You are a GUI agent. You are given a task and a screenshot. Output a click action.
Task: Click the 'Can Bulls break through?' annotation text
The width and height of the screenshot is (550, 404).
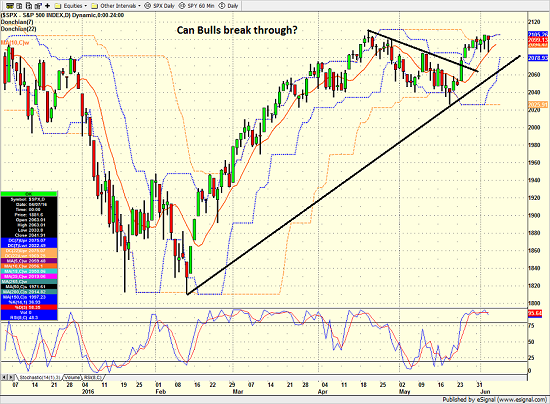(237, 30)
